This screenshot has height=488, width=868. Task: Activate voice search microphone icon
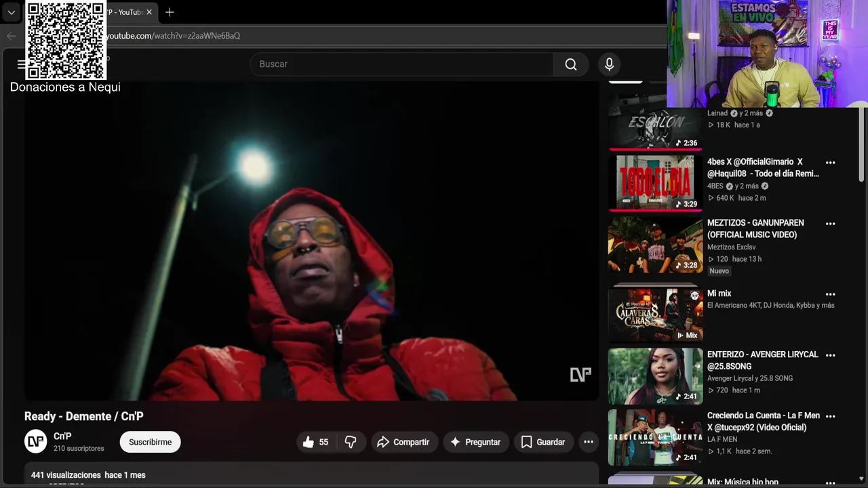(x=609, y=64)
